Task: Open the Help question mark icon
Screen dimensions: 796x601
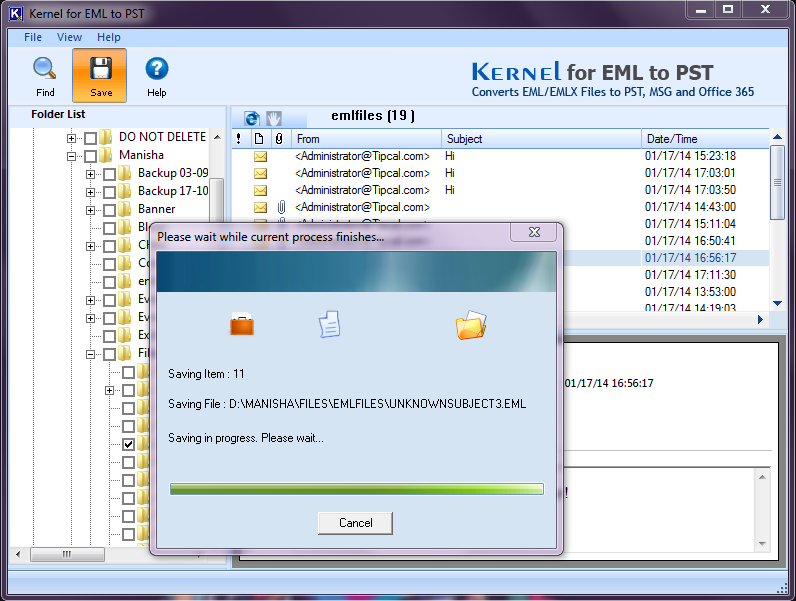Action: pyautogui.click(x=157, y=69)
